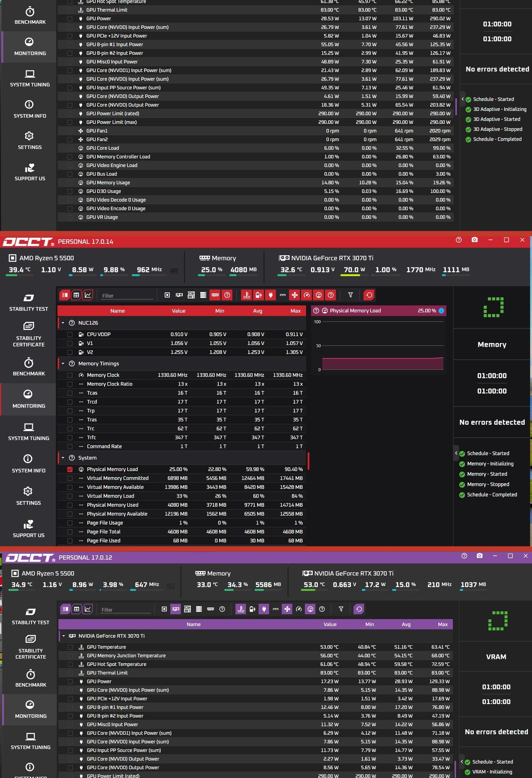Focus the Filter field in OCCT 17.0.14
532x778 pixels.
click(127, 296)
